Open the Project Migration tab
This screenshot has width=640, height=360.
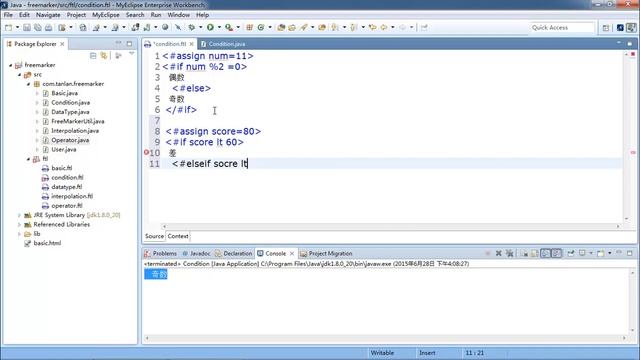tap(326, 253)
